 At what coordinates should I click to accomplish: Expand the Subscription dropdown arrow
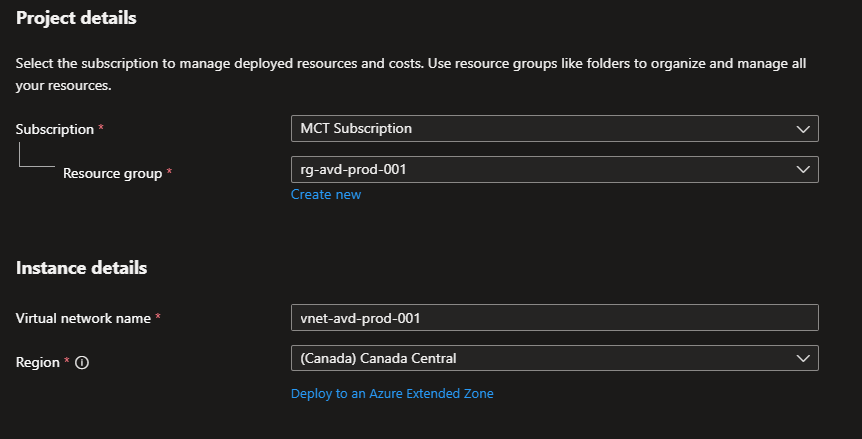[x=802, y=129]
